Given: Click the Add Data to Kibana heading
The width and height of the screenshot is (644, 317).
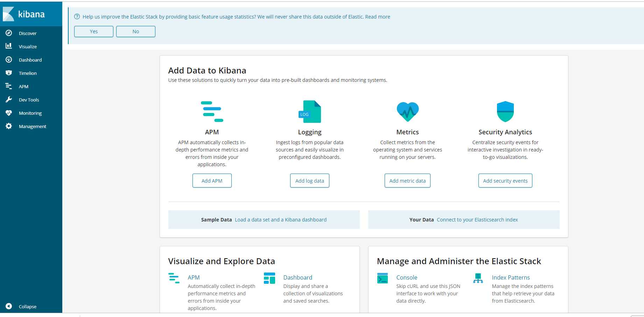Looking at the screenshot, I should 207,70.
